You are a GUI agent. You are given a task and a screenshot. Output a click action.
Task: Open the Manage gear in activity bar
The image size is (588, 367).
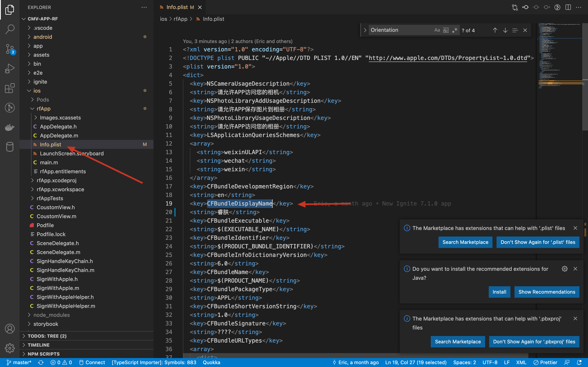pyautogui.click(x=10, y=348)
